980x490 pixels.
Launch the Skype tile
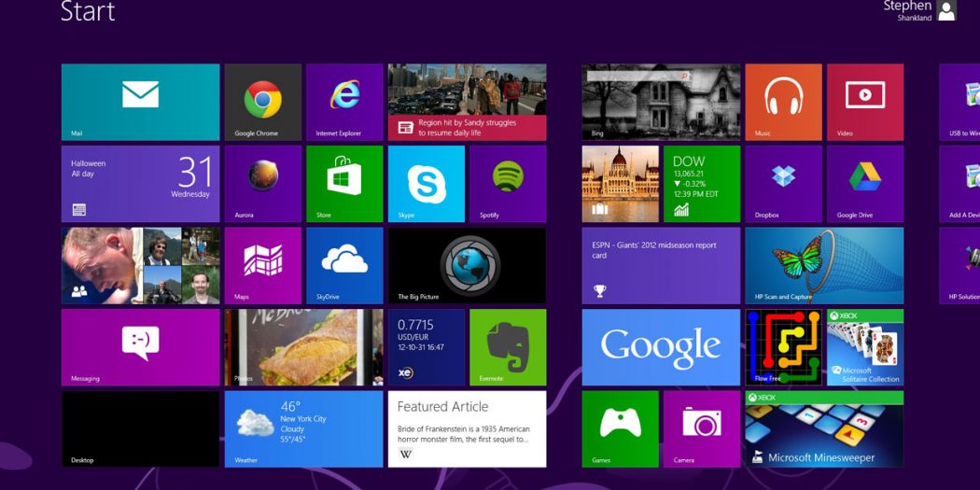click(x=427, y=184)
